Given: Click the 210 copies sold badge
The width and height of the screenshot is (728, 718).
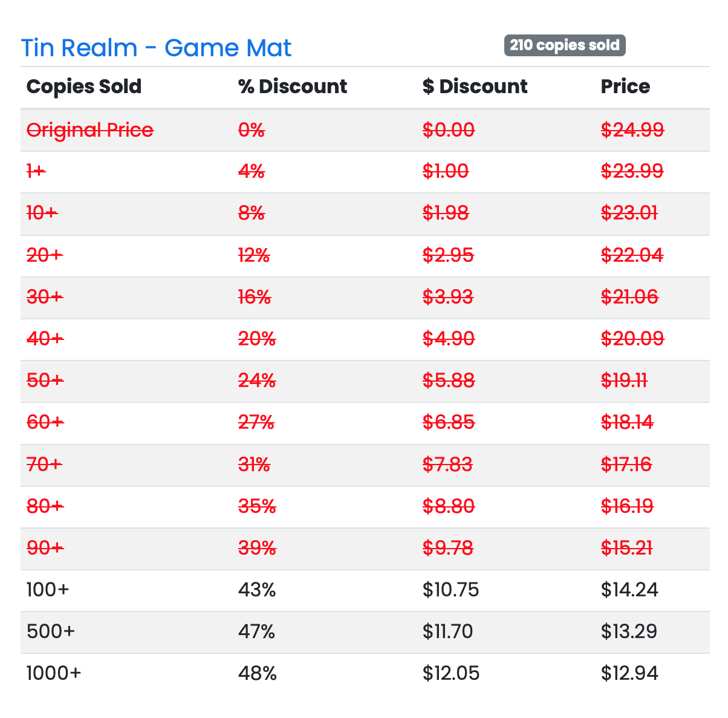Looking at the screenshot, I should coord(565,45).
